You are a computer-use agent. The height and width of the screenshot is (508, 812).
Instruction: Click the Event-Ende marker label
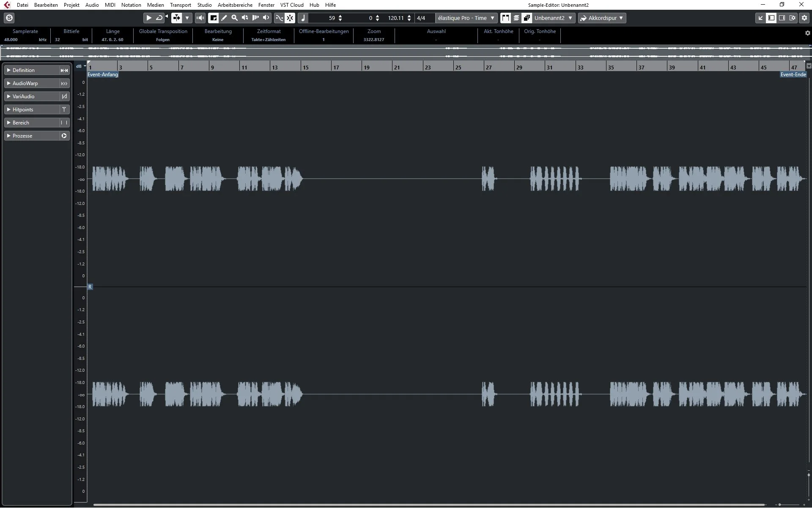(793, 75)
